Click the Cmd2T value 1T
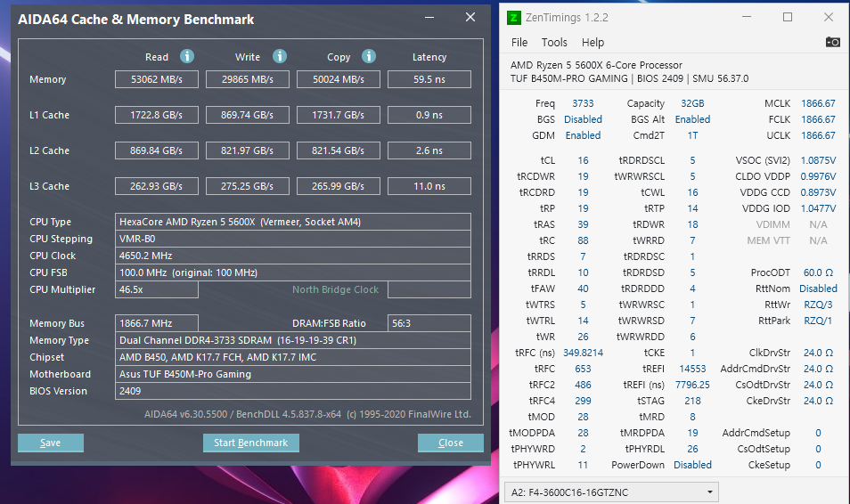Image resolution: width=850 pixels, height=504 pixels. click(x=692, y=135)
